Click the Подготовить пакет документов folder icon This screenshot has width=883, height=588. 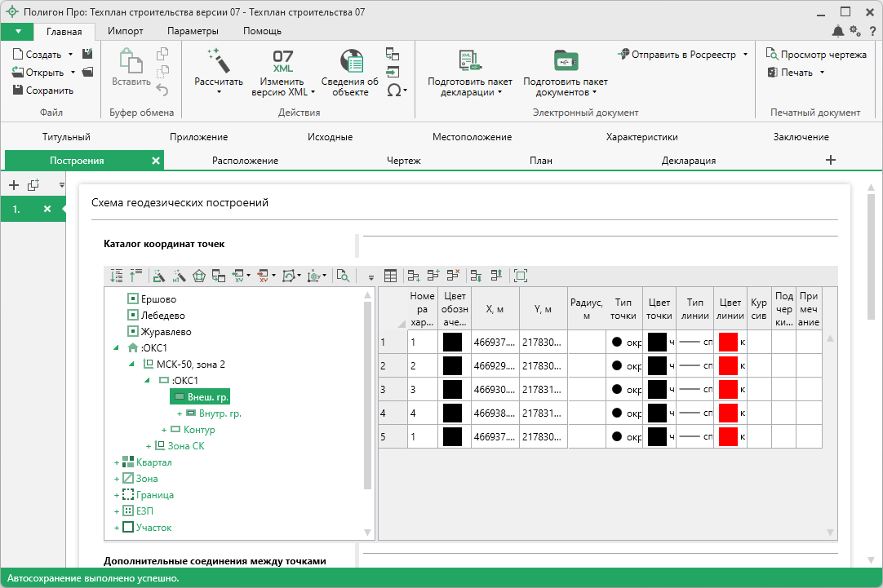[565, 61]
